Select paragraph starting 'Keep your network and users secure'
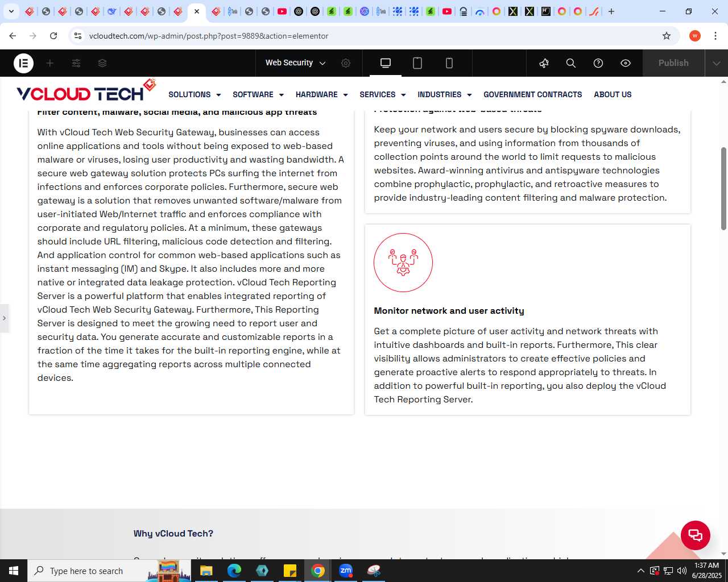 coord(527,164)
